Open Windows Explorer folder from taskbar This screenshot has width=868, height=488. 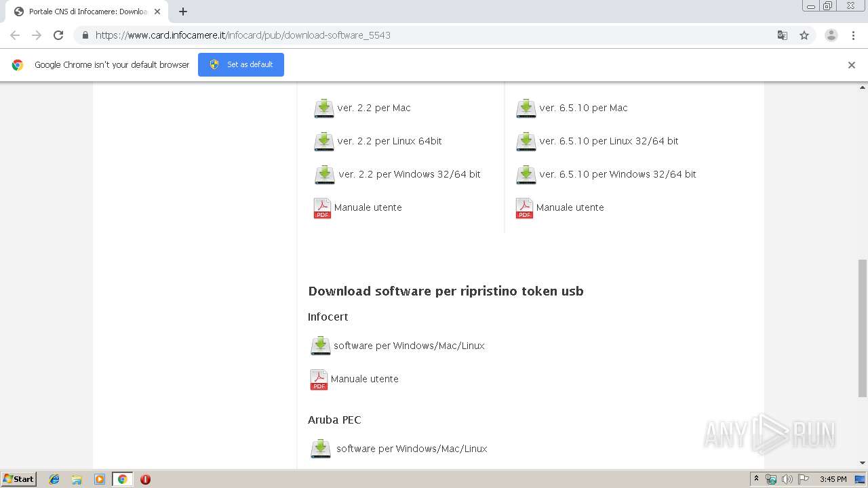click(x=77, y=479)
